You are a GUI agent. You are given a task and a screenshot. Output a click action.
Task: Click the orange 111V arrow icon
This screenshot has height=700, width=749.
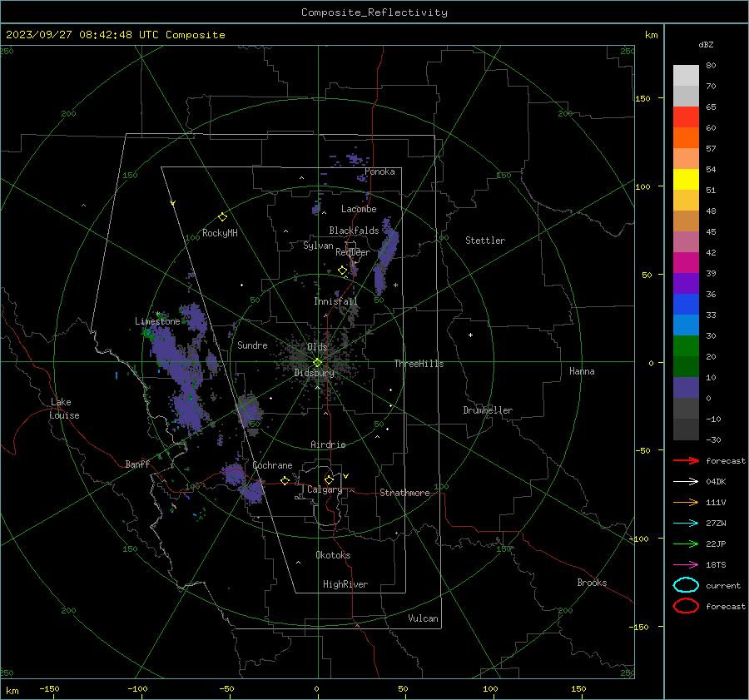pos(686,502)
